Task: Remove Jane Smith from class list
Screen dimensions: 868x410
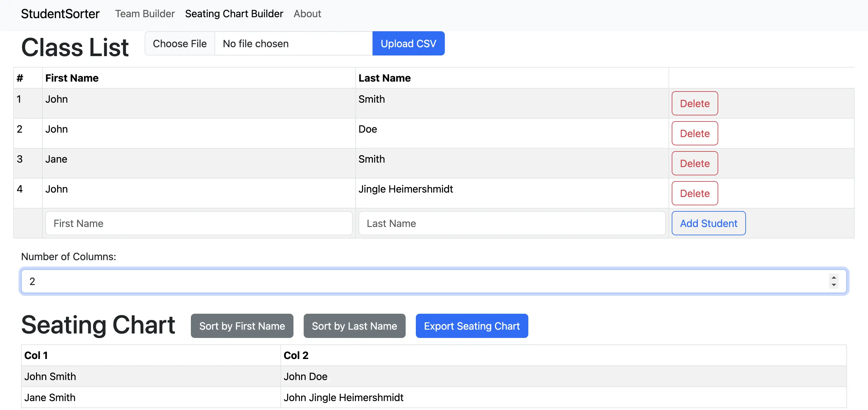Action: point(694,164)
